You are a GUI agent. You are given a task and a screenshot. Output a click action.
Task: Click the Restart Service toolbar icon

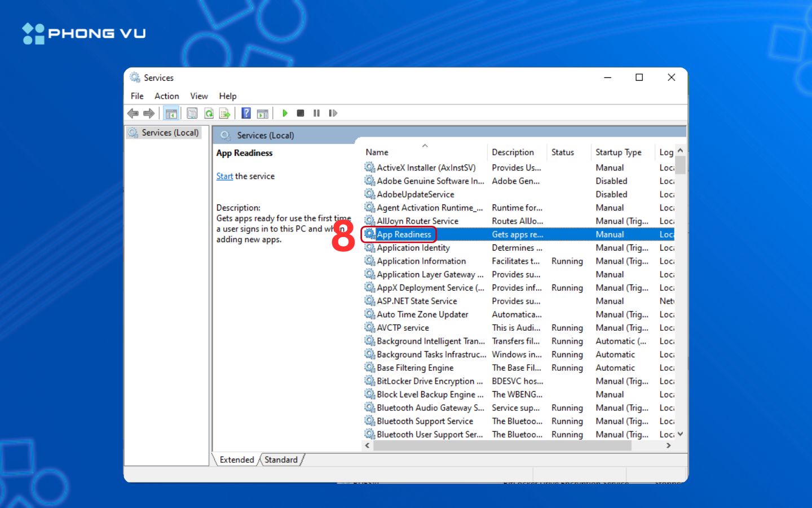tap(333, 113)
